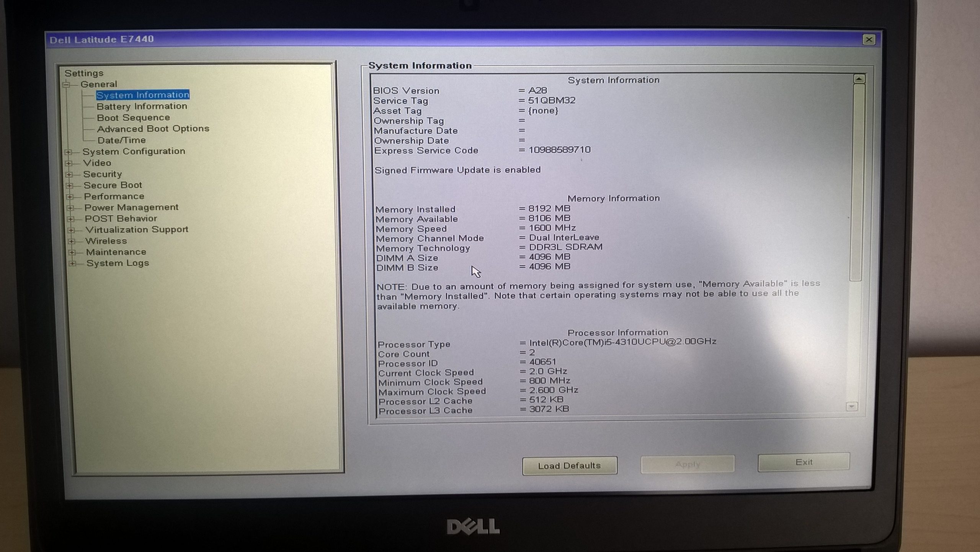Select the Secure Boot label
This screenshot has width=980, height=552.
point(113,185)
